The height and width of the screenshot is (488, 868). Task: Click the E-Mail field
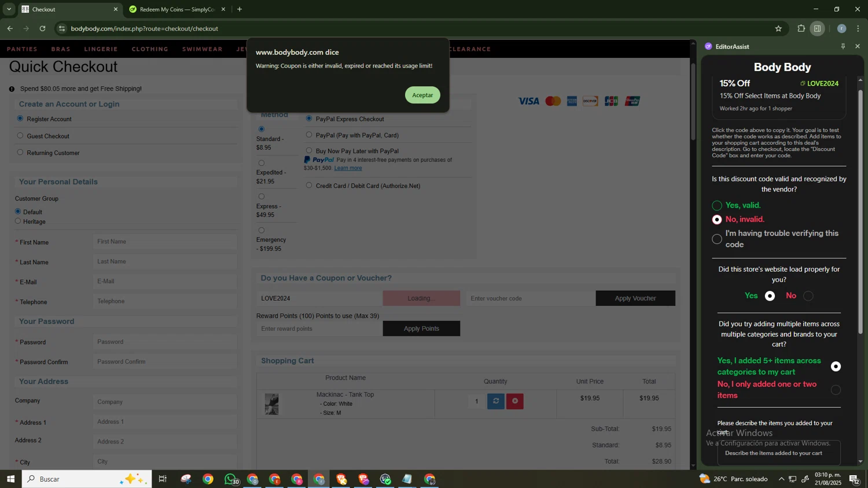[165, 282]
